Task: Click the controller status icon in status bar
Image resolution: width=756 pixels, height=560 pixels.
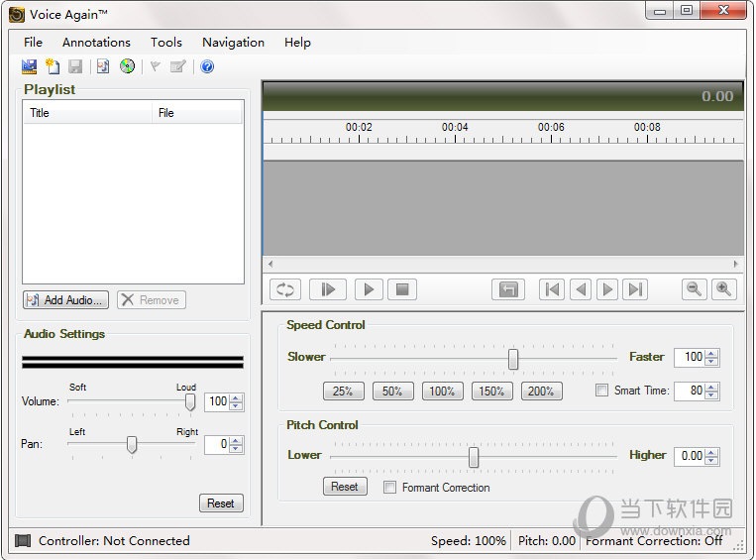Action: [x=23, y=541]
